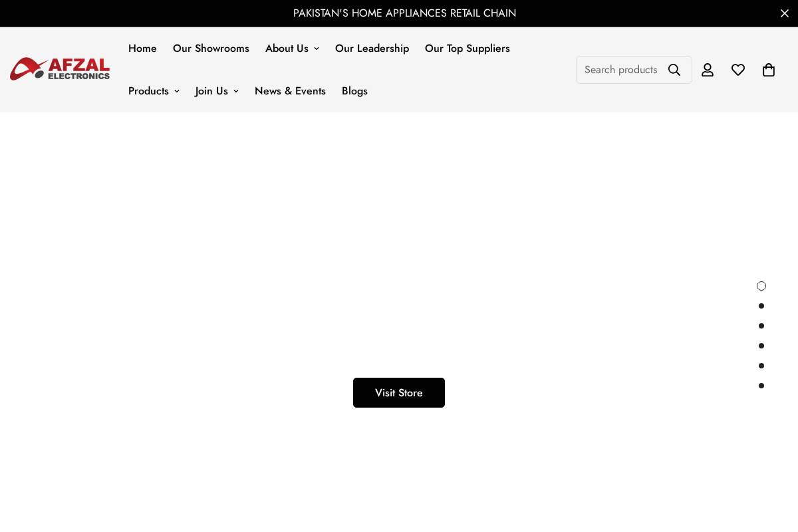Click the Search products input field
This screenshot has height=532, width=798.
click(622, 69)
